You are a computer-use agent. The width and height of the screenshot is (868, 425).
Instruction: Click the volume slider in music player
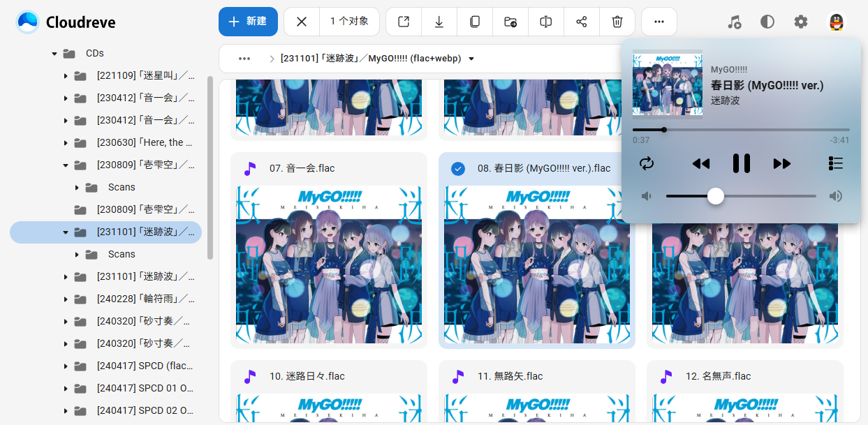740,196
